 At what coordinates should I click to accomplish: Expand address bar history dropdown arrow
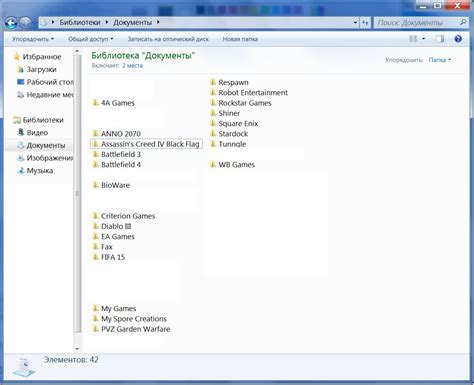355,23
